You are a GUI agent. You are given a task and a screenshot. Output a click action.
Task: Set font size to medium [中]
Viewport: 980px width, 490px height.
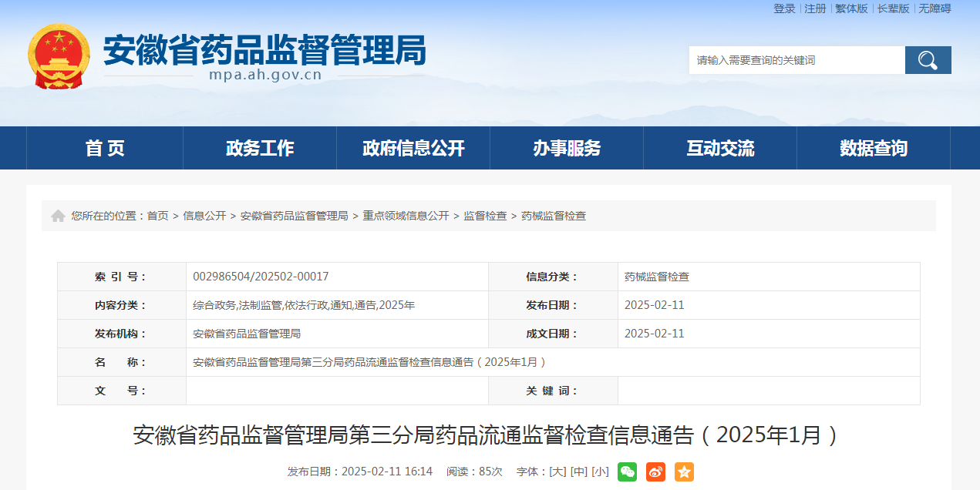578,472
